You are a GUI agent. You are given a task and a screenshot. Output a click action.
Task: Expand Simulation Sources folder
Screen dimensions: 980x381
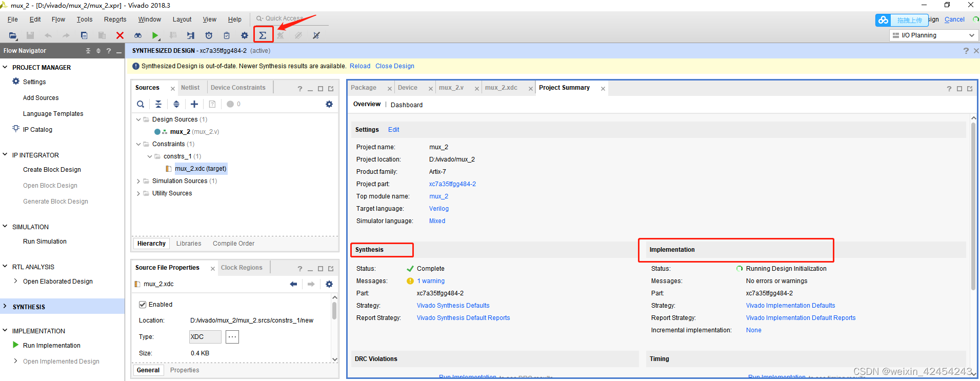[138, 181]
